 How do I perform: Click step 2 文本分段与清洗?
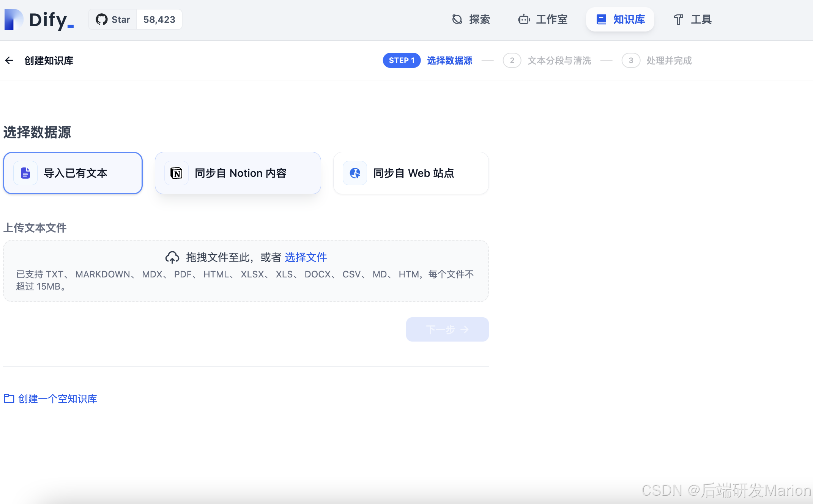point(559,60)
